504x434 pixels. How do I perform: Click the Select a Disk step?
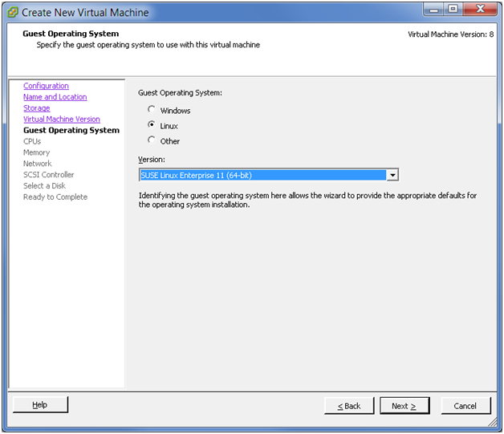[x=44, y=185]
